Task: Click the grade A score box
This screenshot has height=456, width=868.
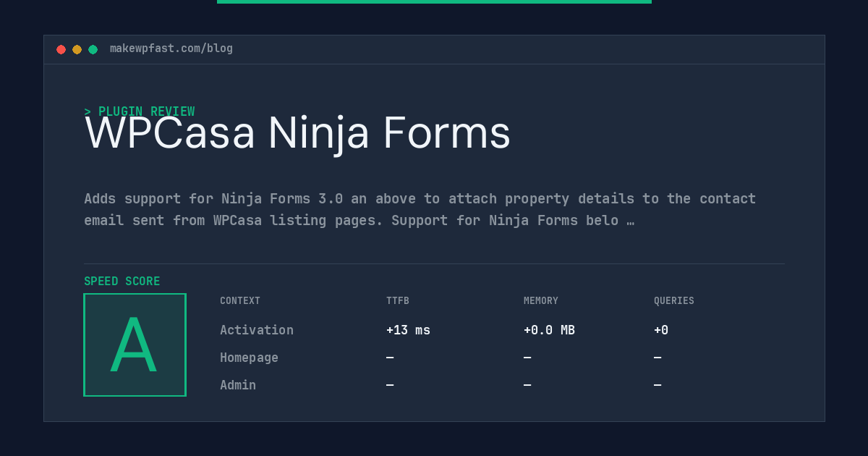Action: pyautogui.click(x=135, y=345)
